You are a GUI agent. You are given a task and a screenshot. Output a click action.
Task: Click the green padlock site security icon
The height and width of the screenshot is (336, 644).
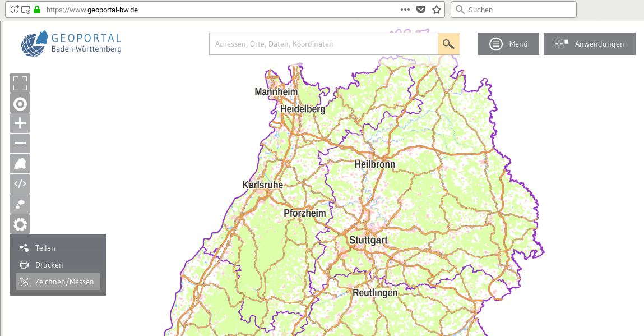click(38, 10)
